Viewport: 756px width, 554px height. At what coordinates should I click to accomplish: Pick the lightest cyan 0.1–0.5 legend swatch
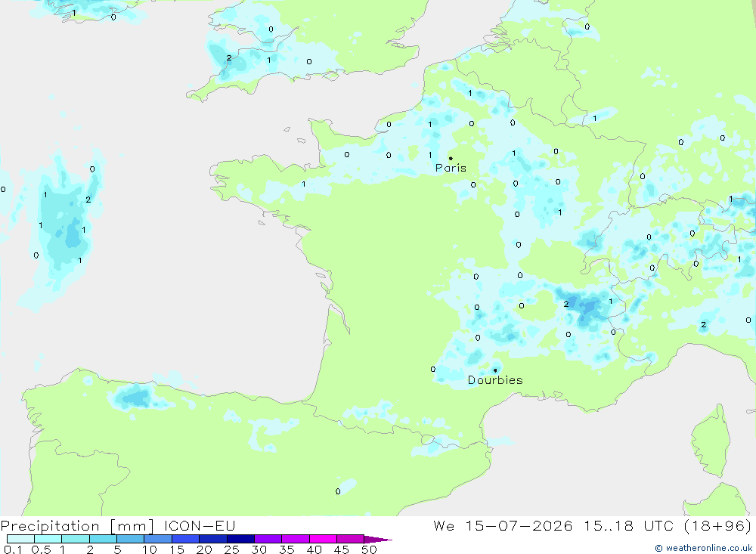coord(20,539)
